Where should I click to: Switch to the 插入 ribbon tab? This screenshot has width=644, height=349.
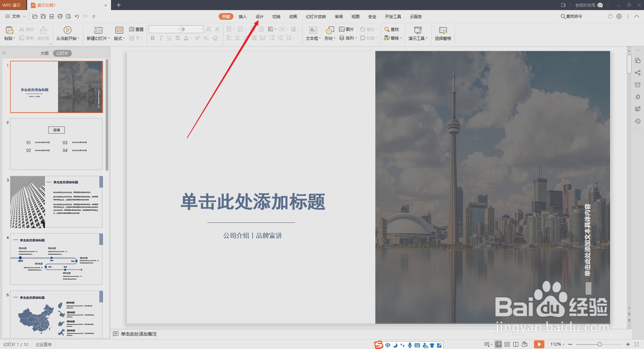[243, 16]
